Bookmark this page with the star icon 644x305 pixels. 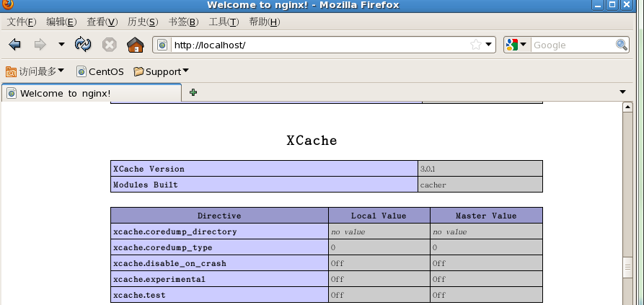475,45
